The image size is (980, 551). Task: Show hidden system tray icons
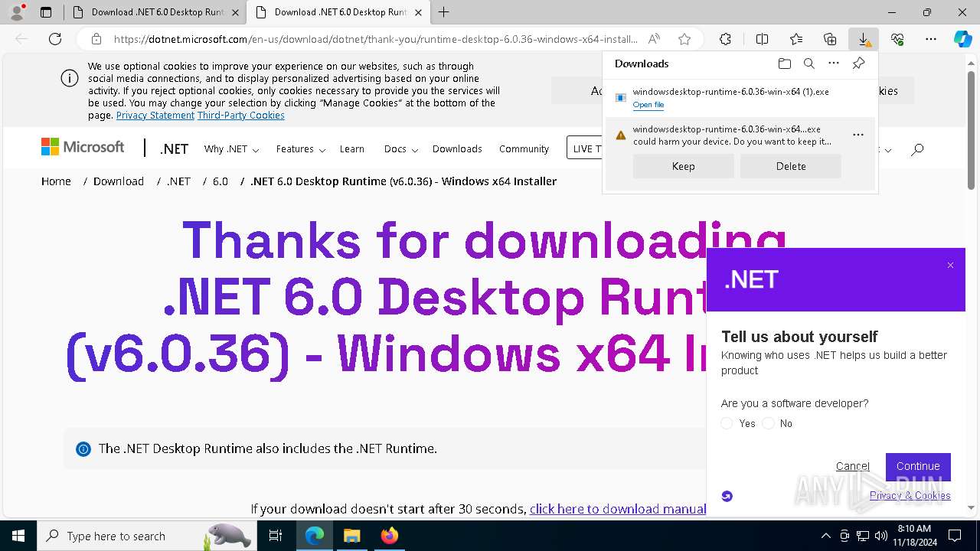(825, 536)
